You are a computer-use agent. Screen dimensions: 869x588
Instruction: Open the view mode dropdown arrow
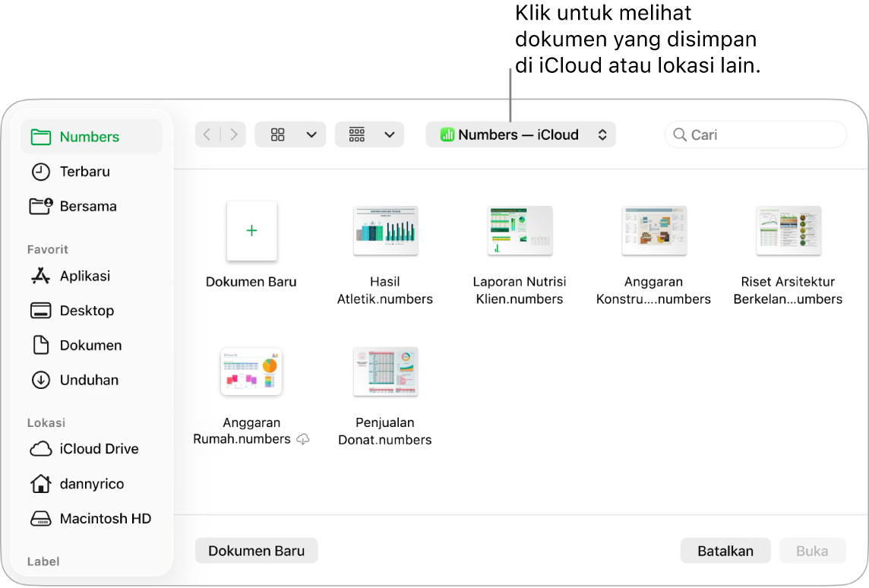pos(311,134)
